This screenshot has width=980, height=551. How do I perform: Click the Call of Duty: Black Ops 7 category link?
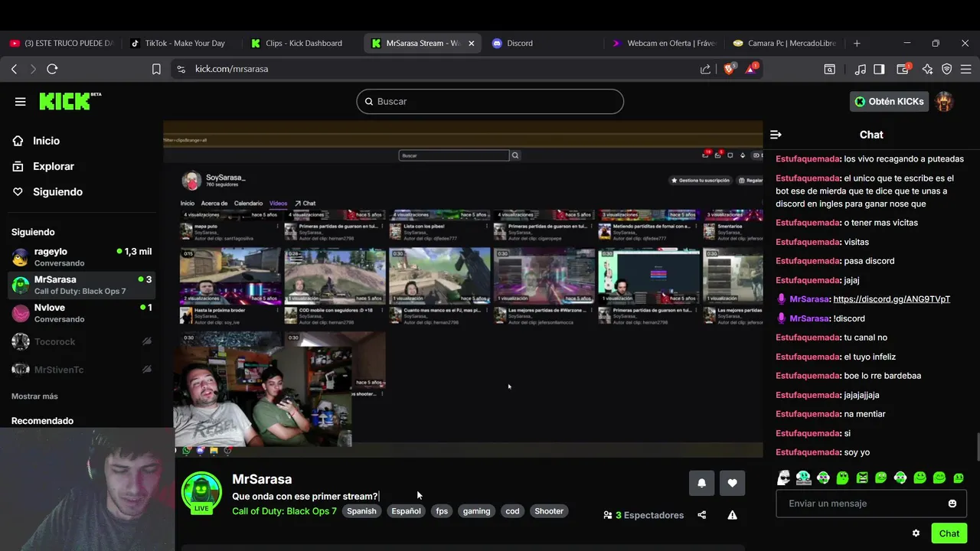click(x=284, y=511)
